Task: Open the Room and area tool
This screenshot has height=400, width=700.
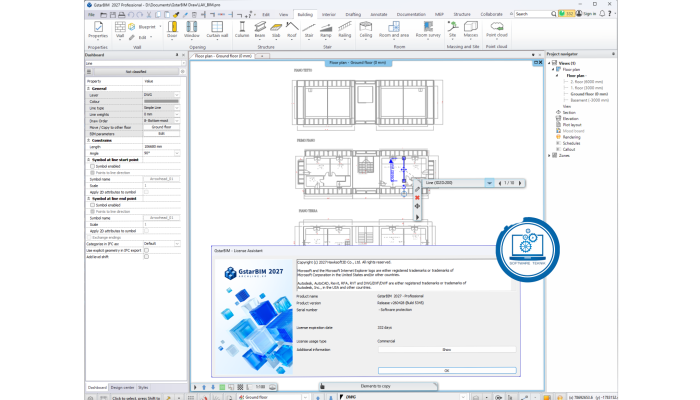Action: pyautogui.click(x=394, y=30)
